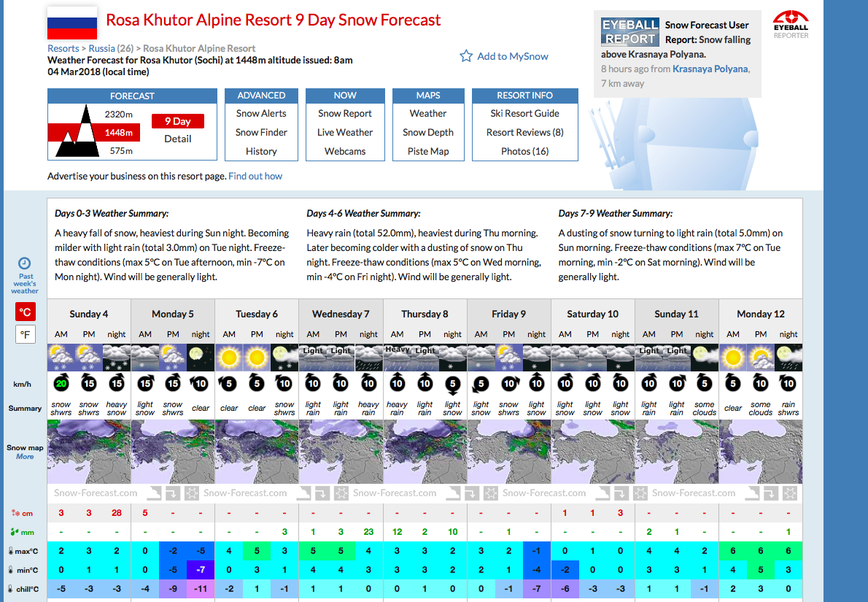
Task: Follow the Resorts breadcrumb link
Action: click(63, 48)
